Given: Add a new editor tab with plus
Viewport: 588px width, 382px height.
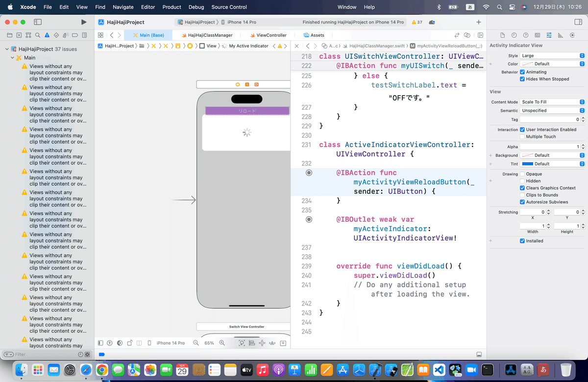Looking at the screenshot, I should point(479,22).
